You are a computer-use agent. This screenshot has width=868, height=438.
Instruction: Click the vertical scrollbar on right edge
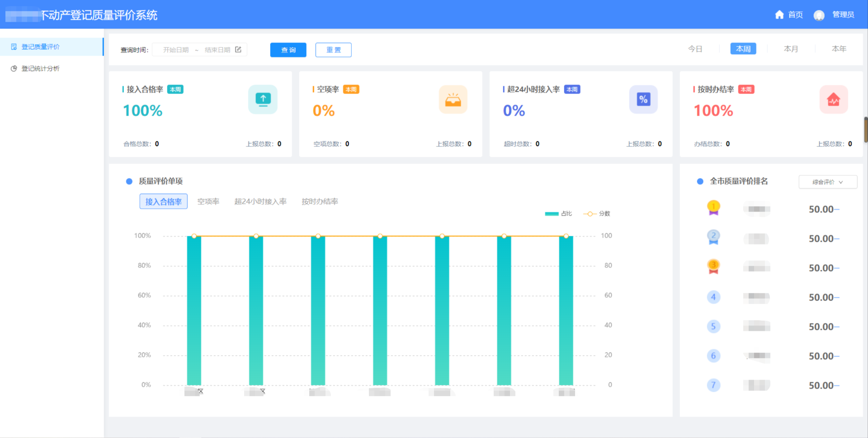coord(865,130)
